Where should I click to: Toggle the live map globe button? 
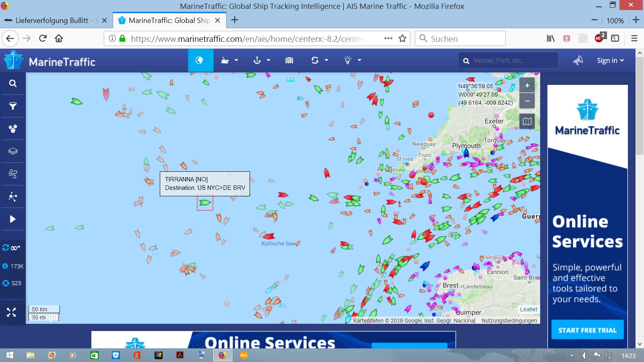[199, 60]
